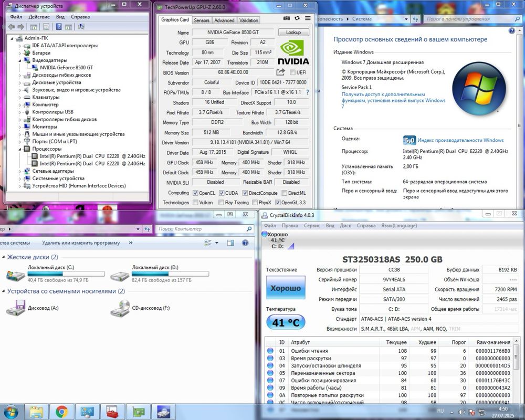Open the view options dropdown arrow in explorer
Screen dimensions: 525x420
(x=217, y=243)
